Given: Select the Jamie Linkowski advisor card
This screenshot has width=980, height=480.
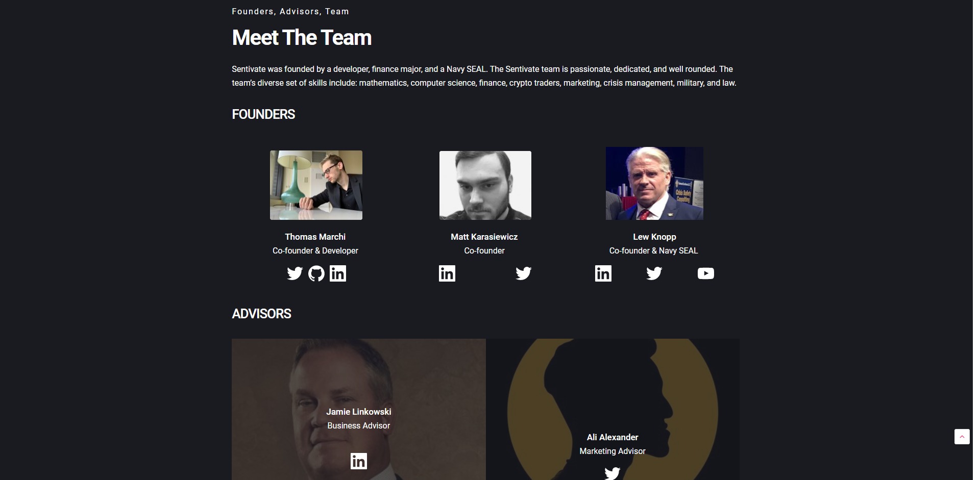Looking at the screenshot, I should point(359,409).
